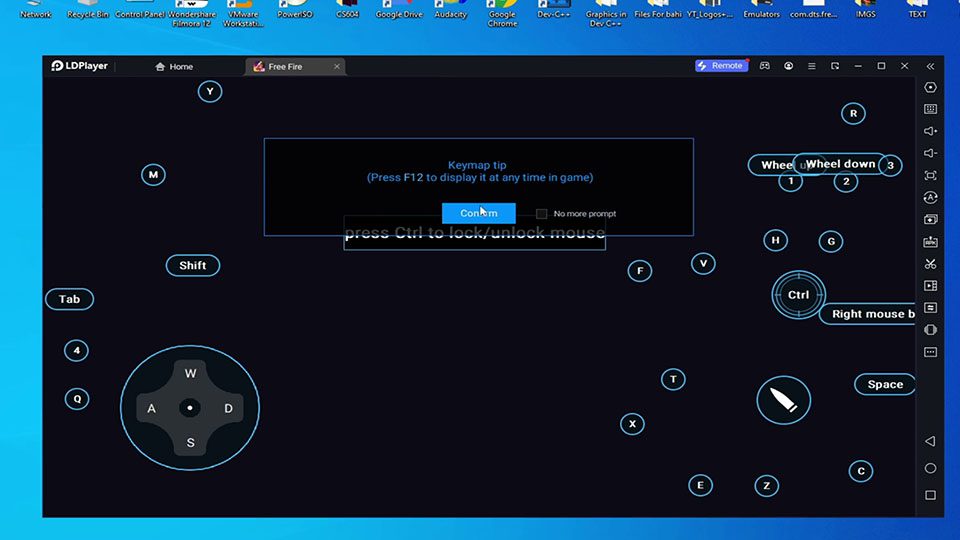The image size is (960, 540).
Task: Click the G key circle
Action: click(x=831, y=242)
